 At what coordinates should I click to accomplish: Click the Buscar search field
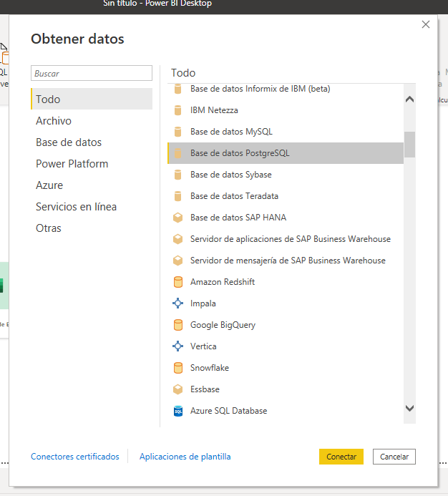[92, 73]
